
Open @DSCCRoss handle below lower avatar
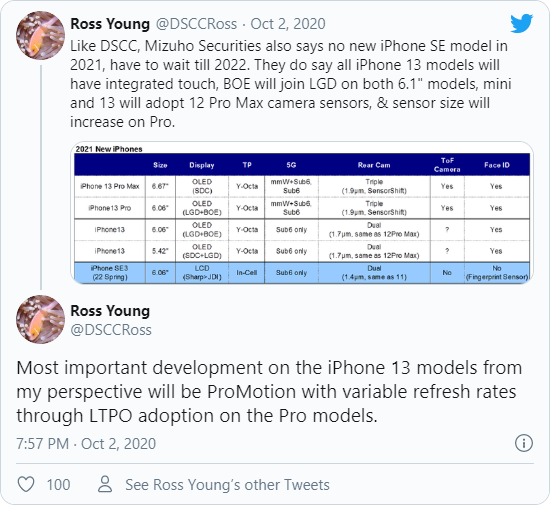click(x=111, y=330)
